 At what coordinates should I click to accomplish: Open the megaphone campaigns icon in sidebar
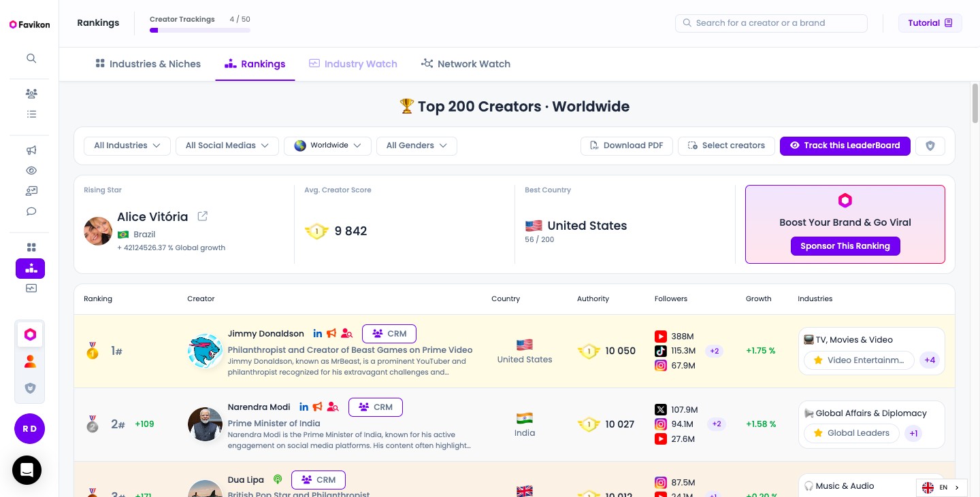(x=31, y=150)
